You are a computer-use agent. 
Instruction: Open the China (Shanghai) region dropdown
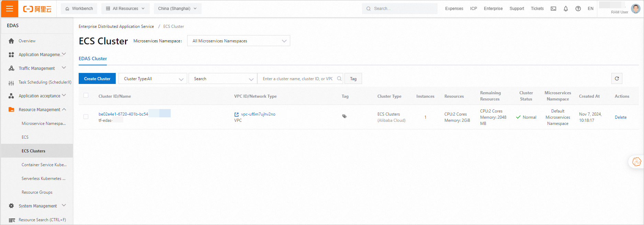click(x=178, y=9)
